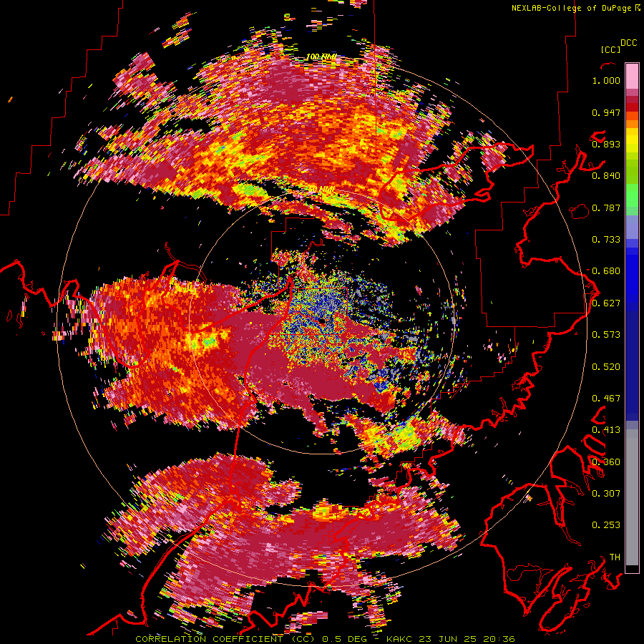Click the NEXLAB-College of DuPage label
644x644 pixels.
[572, 8]
